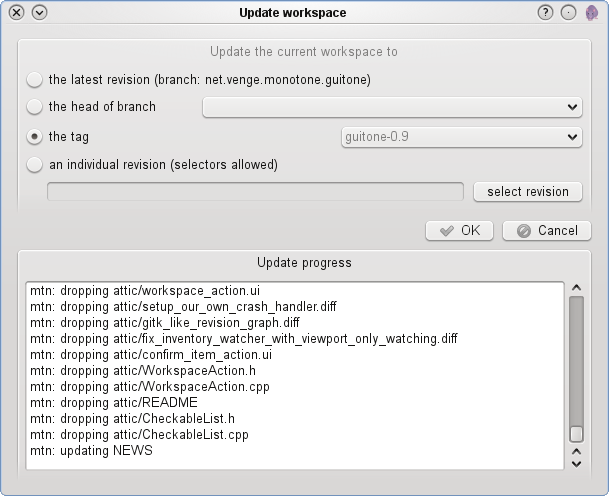The image size is (609, 496).
Task: Click log line 'dropping attic/README'
Action: point(114,402)
